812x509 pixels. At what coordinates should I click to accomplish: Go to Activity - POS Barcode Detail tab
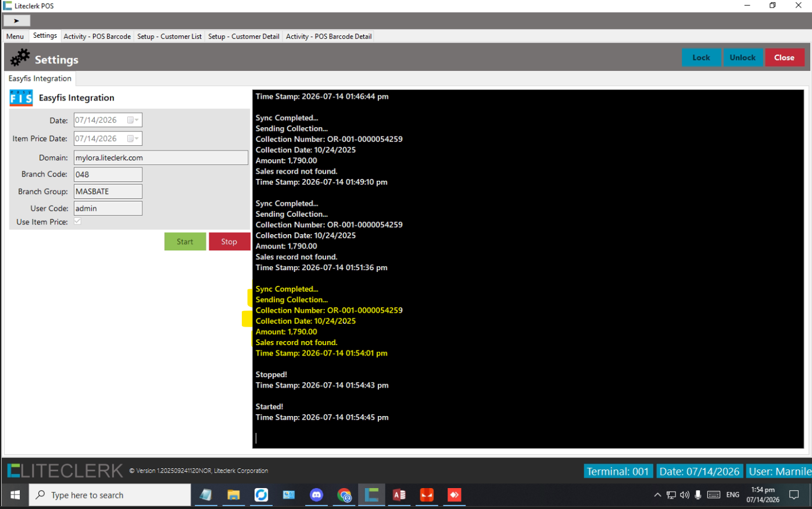(328, 36)
